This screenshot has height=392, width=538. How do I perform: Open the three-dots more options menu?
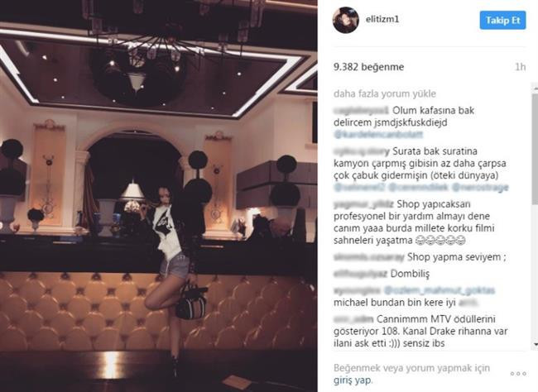click(x=518, y=374)
